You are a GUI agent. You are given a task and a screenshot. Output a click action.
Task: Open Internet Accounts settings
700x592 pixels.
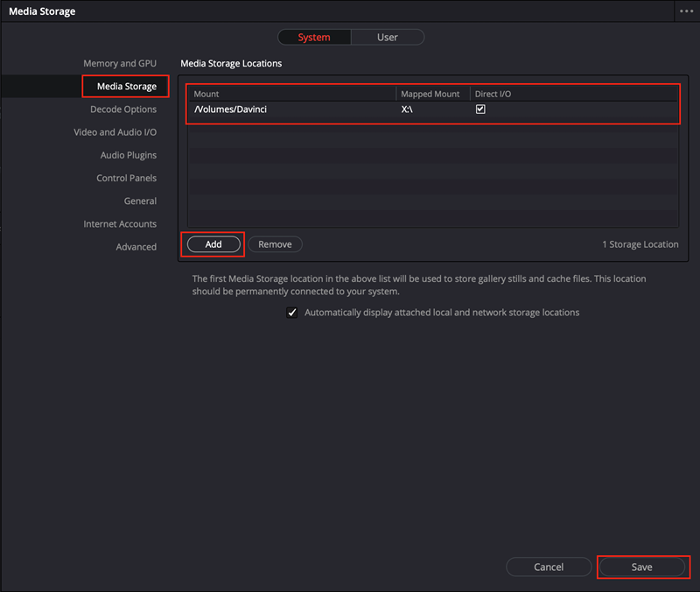pyautogui.click(x=120, y=224)
